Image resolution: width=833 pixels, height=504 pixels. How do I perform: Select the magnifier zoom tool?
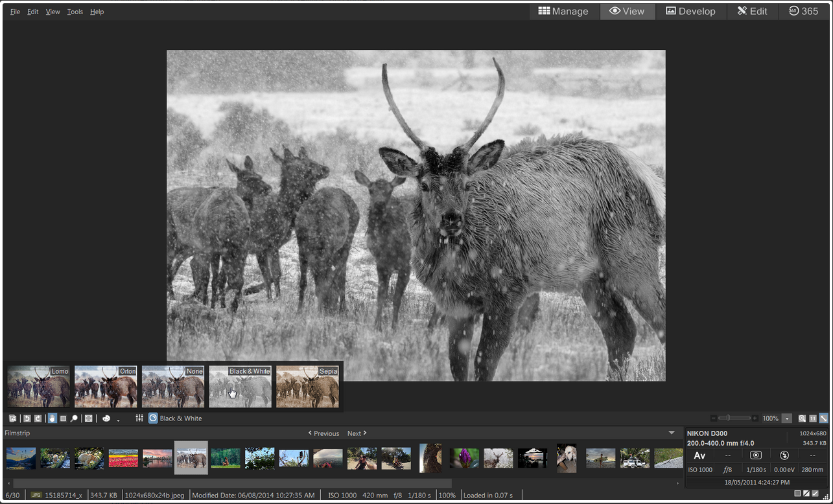point(74,418)
